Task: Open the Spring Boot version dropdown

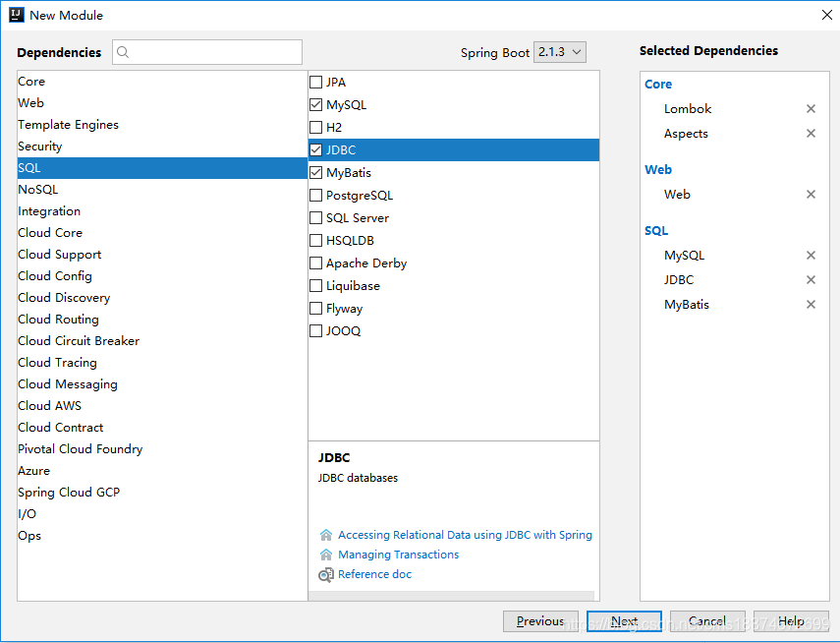Action: 559,52
